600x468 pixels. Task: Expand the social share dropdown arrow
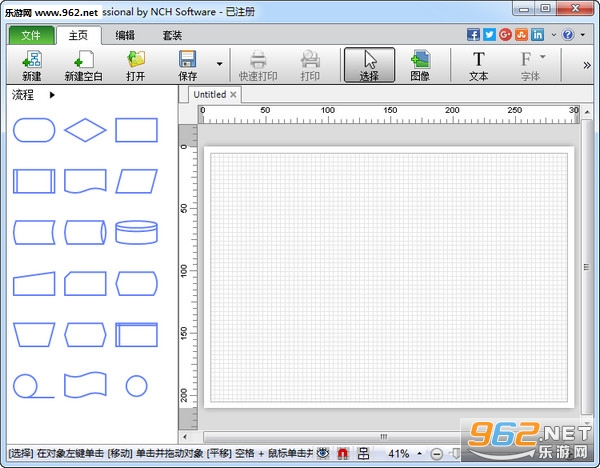(553, 35)
